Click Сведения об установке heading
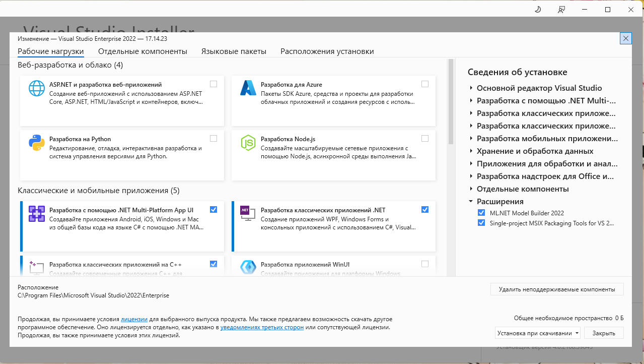This screenshot has width=644, height=364. [x=517, y=72]
